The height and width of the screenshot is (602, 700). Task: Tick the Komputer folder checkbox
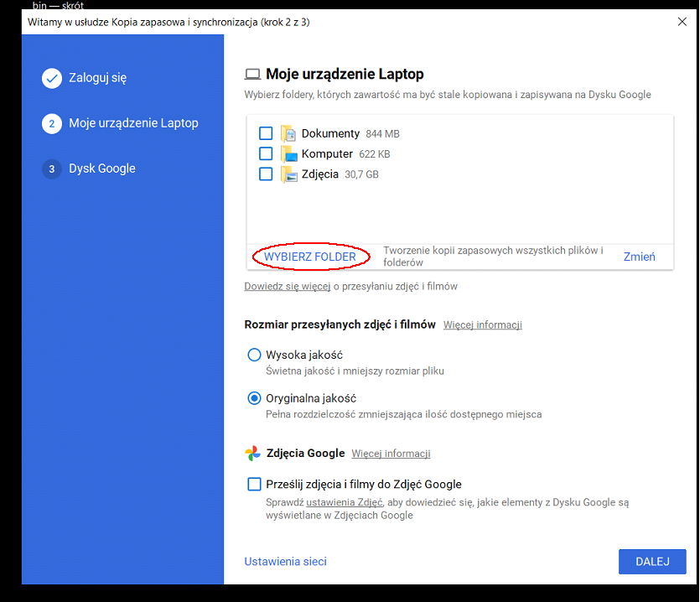tap(266, 153)
